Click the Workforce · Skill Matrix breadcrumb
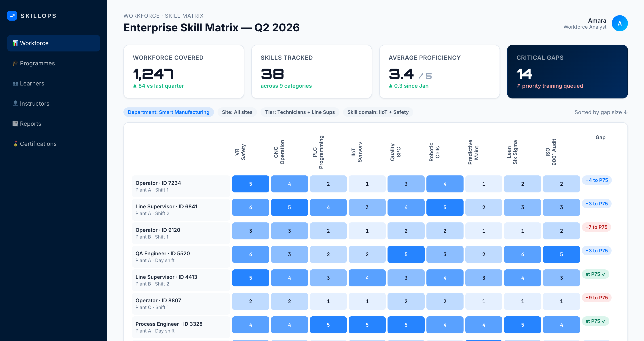 click(163, 16)
